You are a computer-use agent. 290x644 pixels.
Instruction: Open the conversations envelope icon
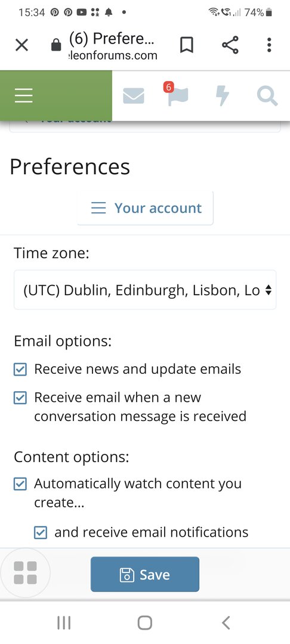134,95
